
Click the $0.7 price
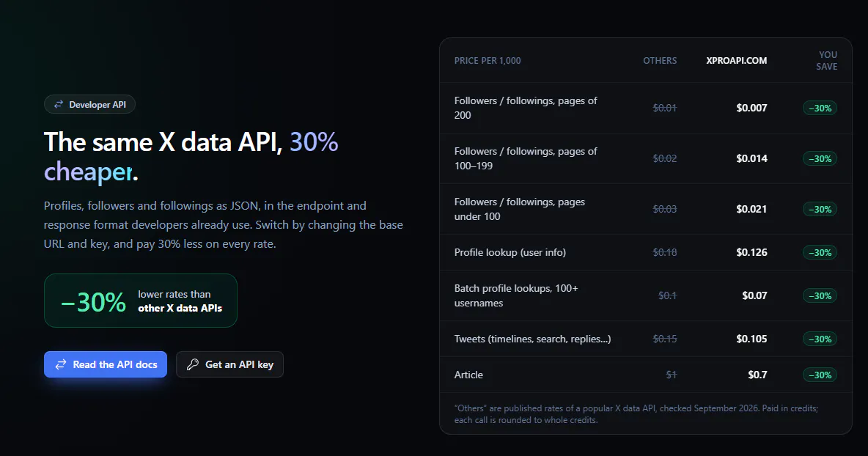757,375
